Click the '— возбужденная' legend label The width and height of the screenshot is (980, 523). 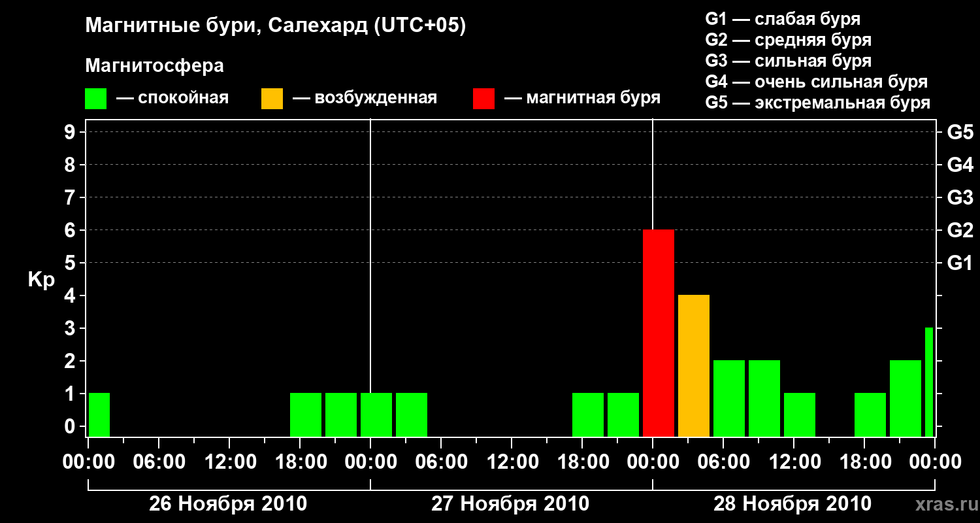pos(365,99)
